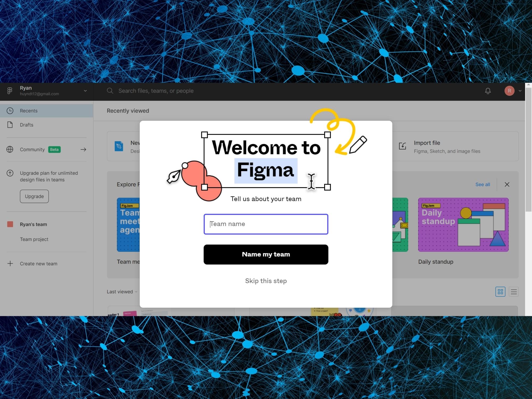Click the plus icon beside Create new team
Viewport: 532px width, 399px height.
point(10,264)
